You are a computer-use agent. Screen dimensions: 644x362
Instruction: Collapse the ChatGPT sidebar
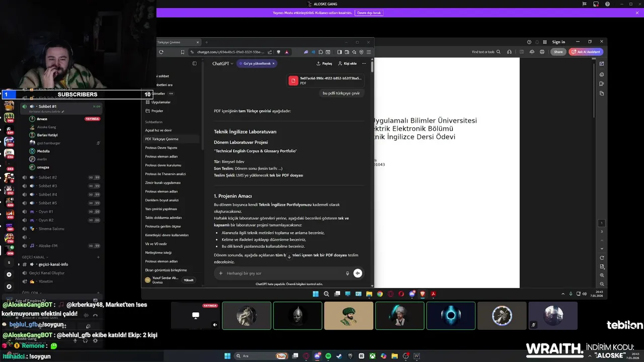(x=194, y=63)
